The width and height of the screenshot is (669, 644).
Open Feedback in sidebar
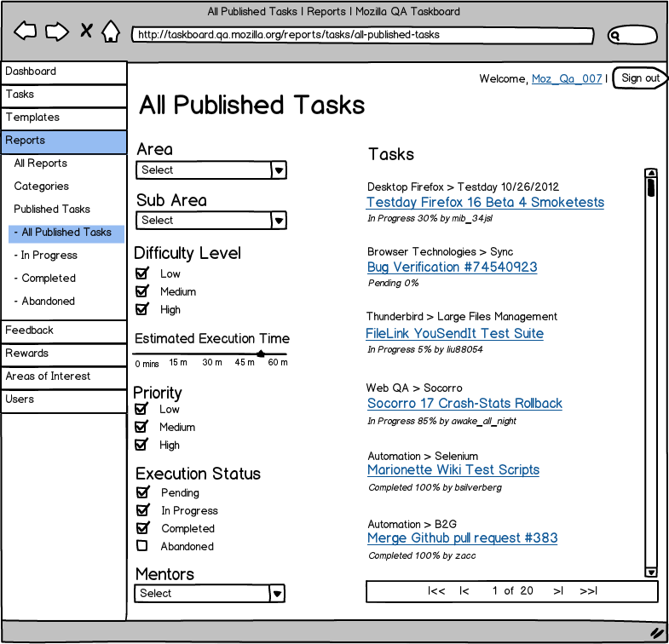point(64,331)
